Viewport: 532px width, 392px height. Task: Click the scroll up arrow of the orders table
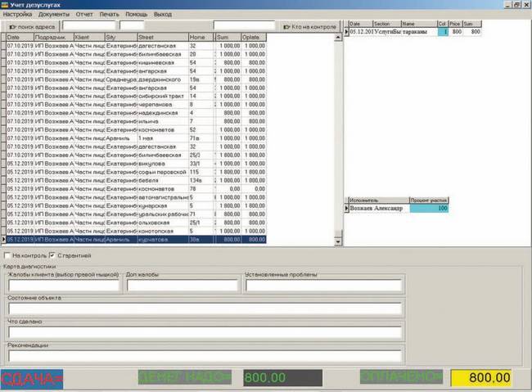coord(337,38)
